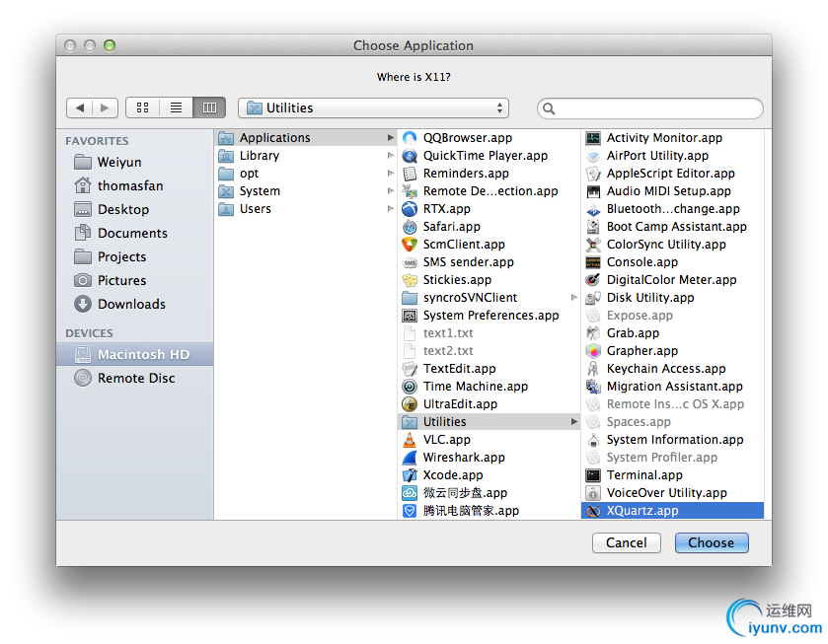
Task: Select Macintosh HD under Devices
Action: 134,354
